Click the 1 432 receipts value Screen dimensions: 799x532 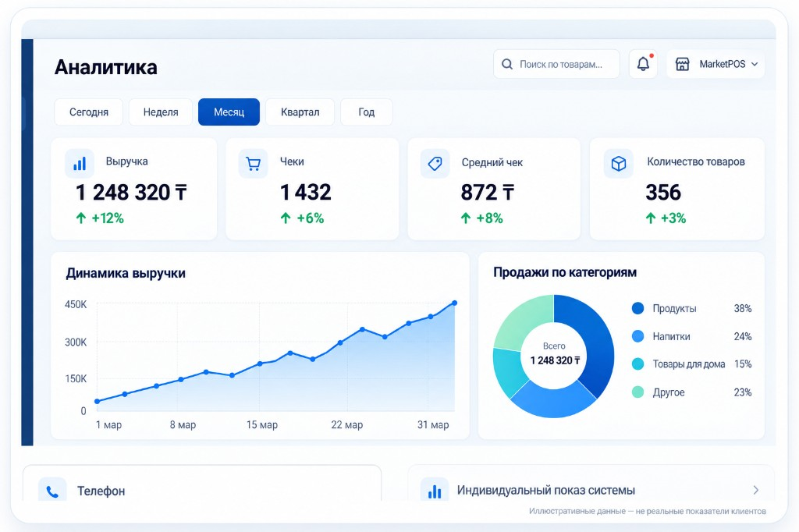click(306, 193)
